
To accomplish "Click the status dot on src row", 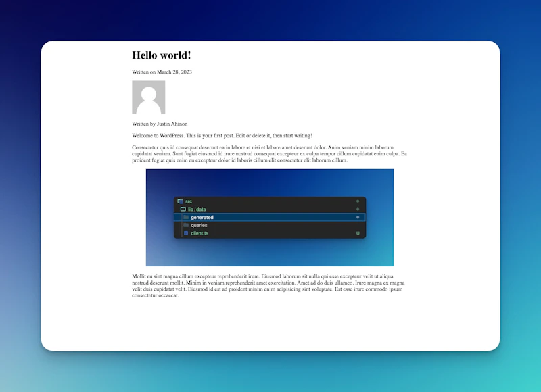I will 358,201.
